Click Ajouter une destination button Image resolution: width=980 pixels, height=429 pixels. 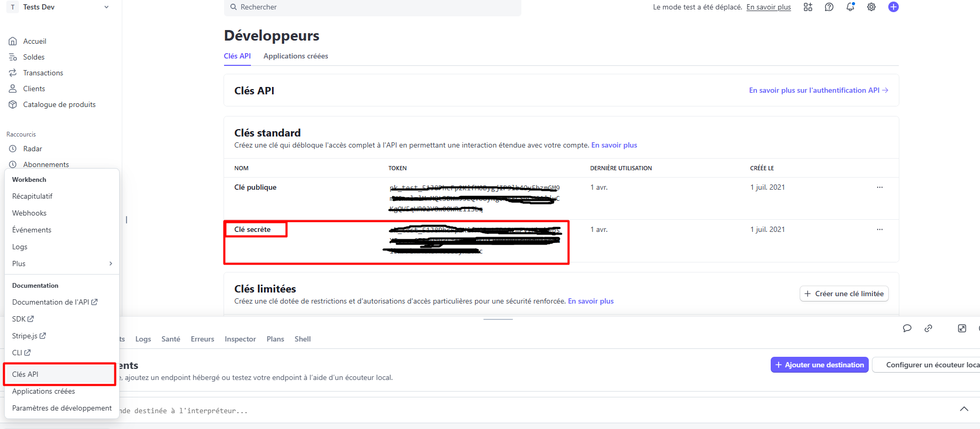[x=819, y=365]
